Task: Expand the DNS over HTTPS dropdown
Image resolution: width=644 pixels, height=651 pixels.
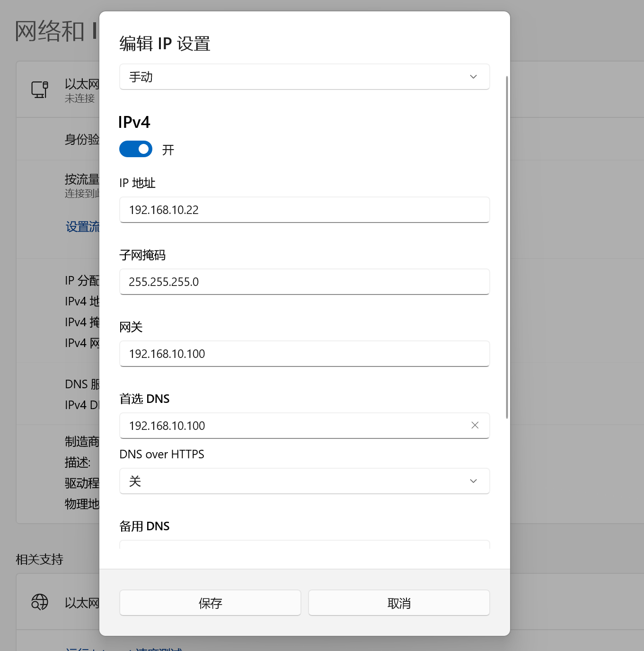Action: tap(304, 481)
